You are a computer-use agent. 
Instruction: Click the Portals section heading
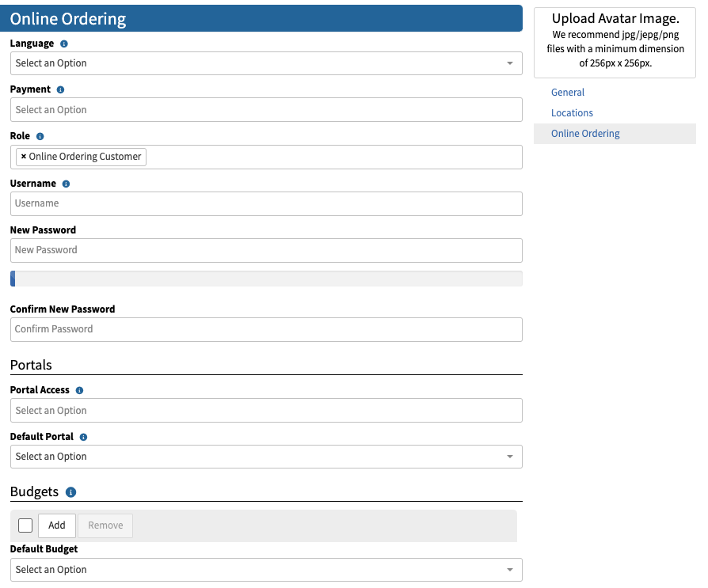(31, 365)
